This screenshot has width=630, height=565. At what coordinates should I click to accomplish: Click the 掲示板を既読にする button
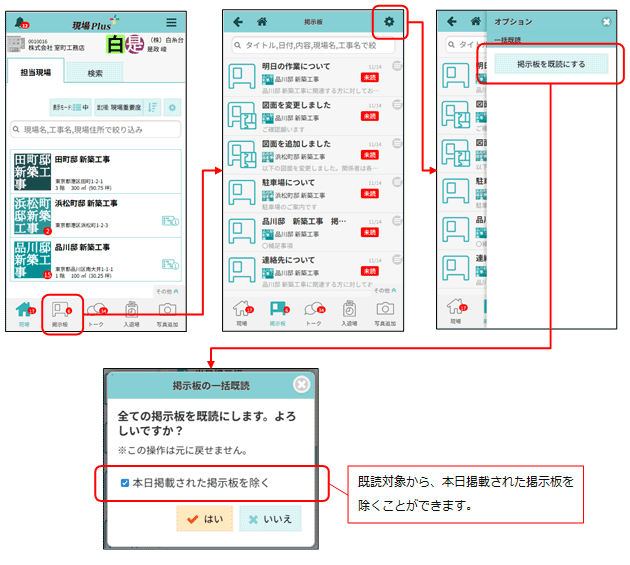(551, 64)
